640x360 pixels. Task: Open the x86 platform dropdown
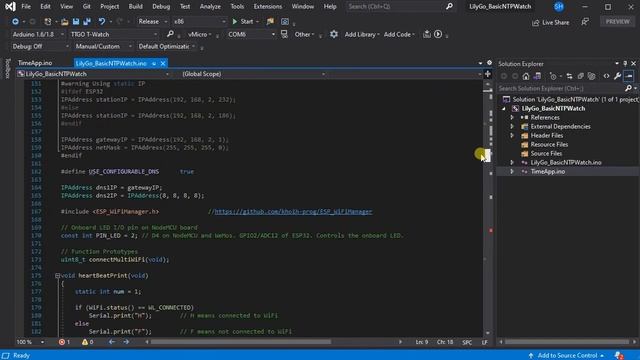pyautogui.click(x=200, y=21)
